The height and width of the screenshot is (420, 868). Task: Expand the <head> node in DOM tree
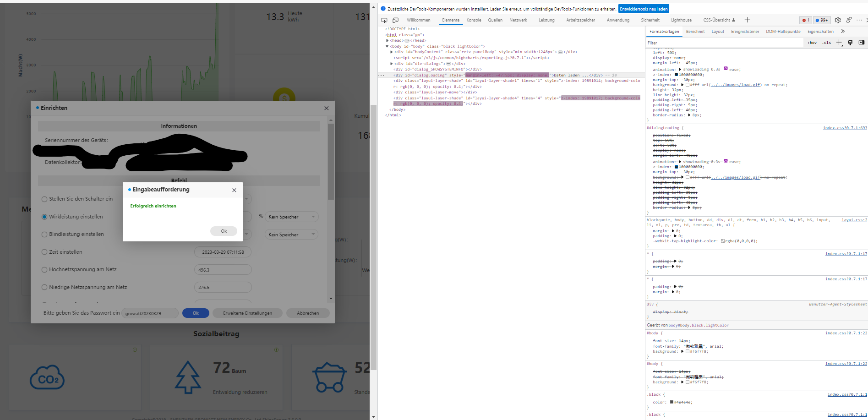388,40
